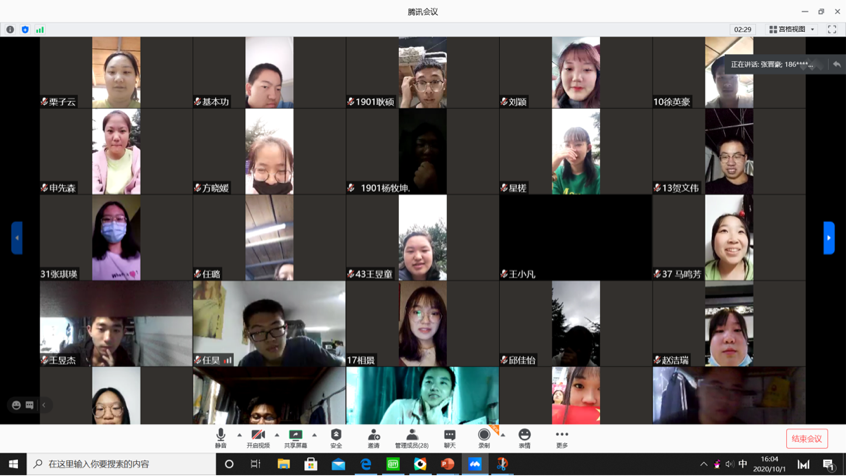Open 管理成员 member management panel
The width and height of the screenshot is (846, 476).
[412, 437]
